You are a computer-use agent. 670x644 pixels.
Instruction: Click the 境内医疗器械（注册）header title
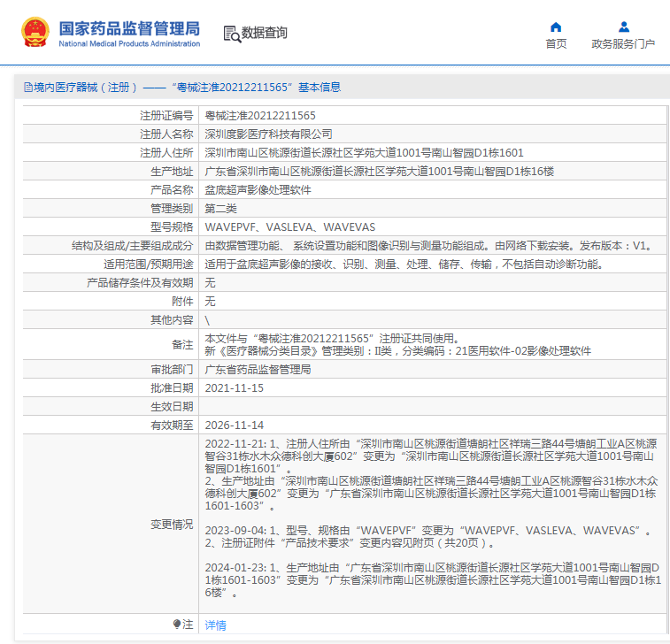[187, 87]
